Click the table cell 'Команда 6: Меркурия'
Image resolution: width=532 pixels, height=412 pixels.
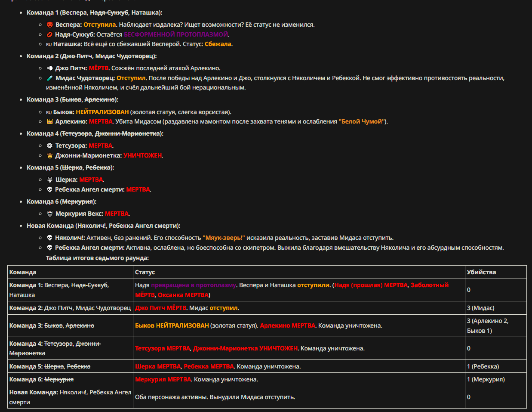[x=71, y=379]
